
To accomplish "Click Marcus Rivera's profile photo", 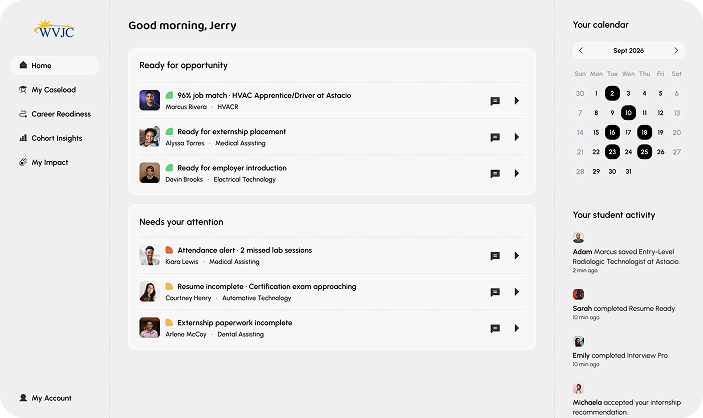I will 150,100.
